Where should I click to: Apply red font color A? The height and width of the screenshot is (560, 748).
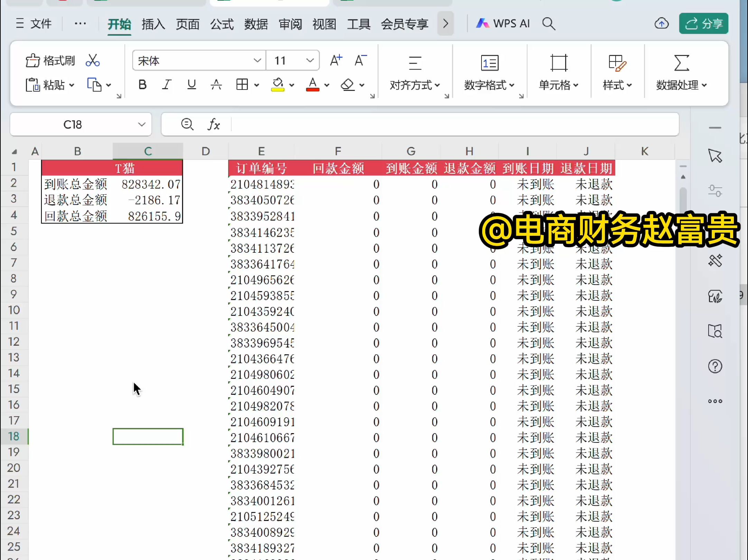pyautogui.click(x=312, y=85)
